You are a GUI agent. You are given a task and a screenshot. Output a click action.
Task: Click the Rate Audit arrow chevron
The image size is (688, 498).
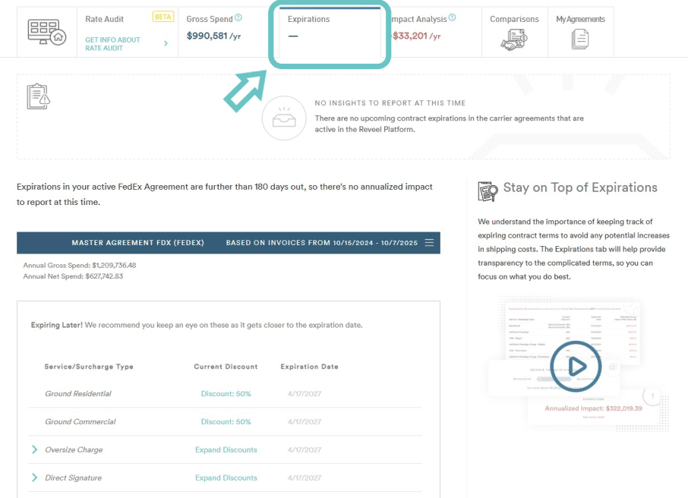click(x=166, y=43)
